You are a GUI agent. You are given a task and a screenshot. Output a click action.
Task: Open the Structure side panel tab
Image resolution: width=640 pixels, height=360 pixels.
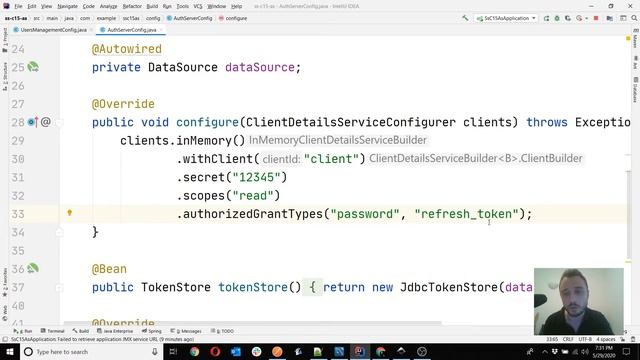5,77
